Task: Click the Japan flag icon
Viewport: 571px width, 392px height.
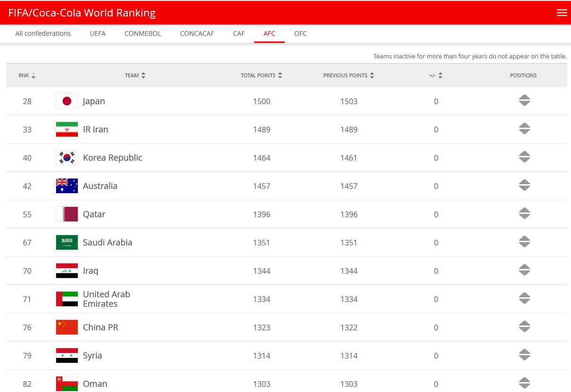Action: click(67, 101)
